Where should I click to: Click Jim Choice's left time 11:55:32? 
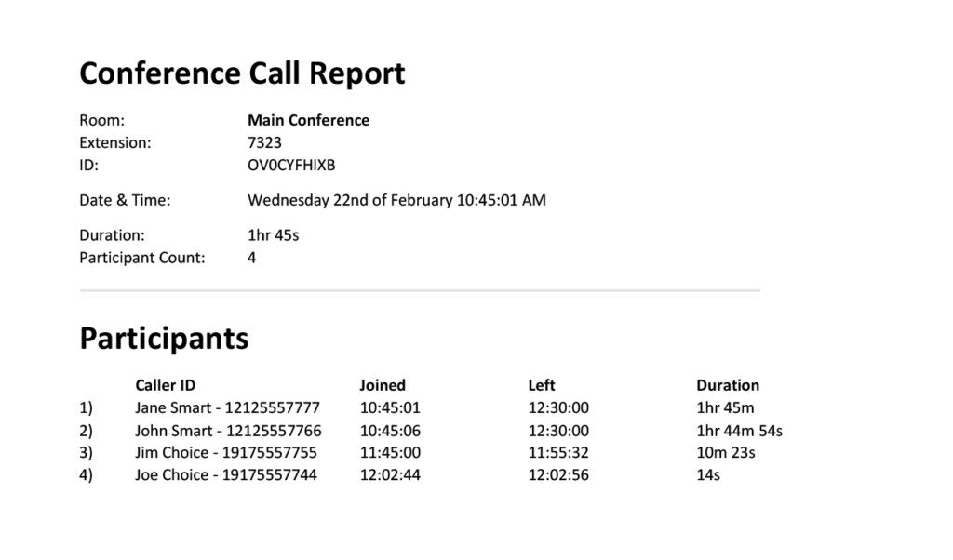click(x=558, y=453)
